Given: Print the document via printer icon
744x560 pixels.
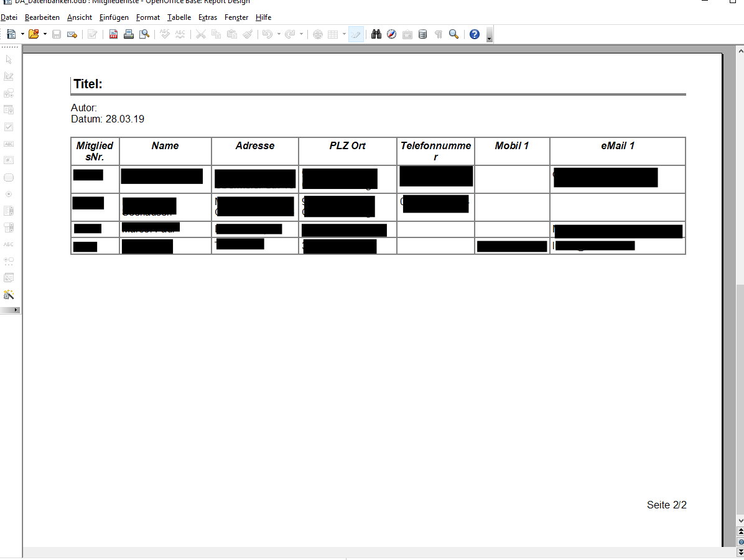Looking at the screenshot, I should coord(129,35).
